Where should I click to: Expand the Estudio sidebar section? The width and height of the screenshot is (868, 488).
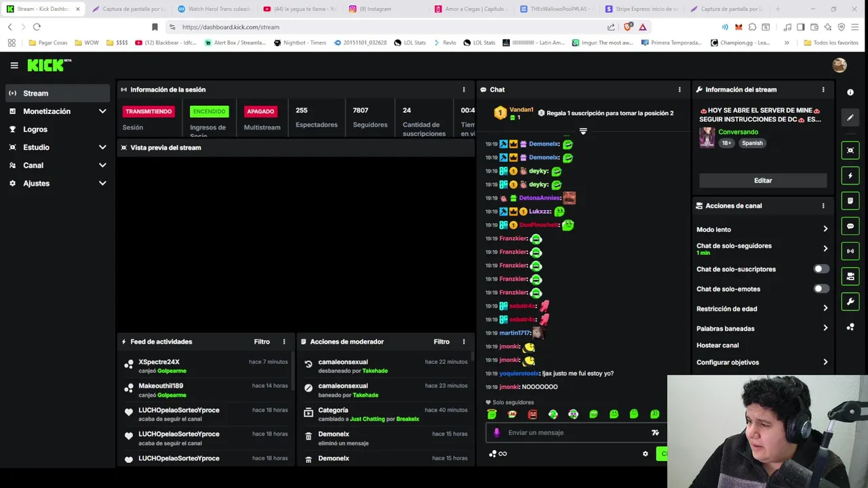tap(102, 147)
